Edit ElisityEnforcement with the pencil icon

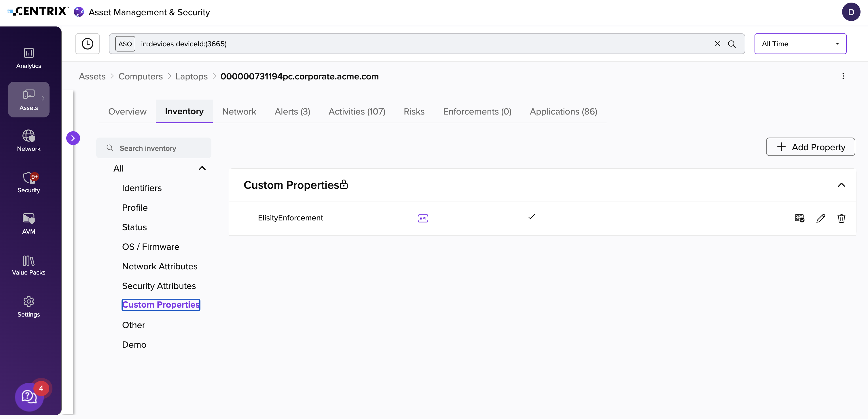tap(820, 218)
